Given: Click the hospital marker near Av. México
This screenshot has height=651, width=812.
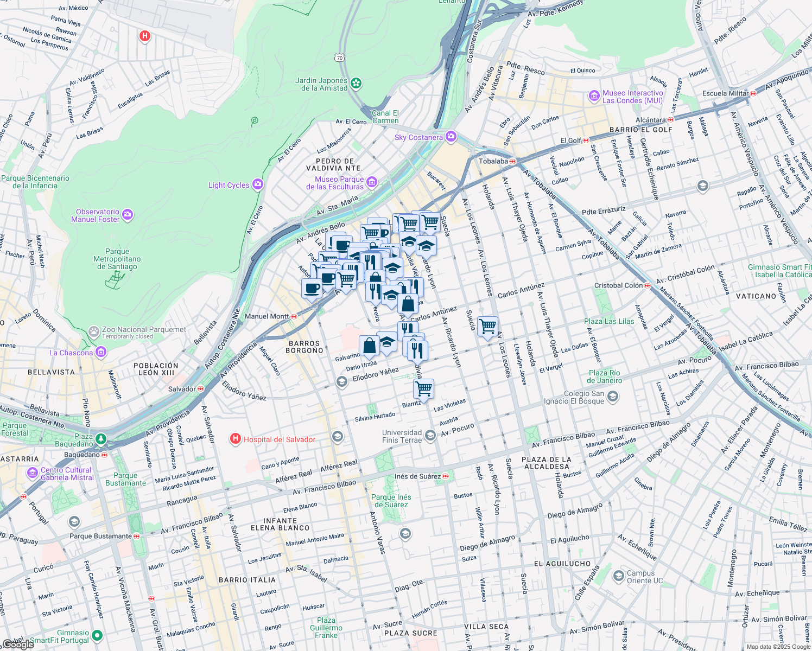Looking at the screenshot, I should pyautogui.click(x=145, y=36).
